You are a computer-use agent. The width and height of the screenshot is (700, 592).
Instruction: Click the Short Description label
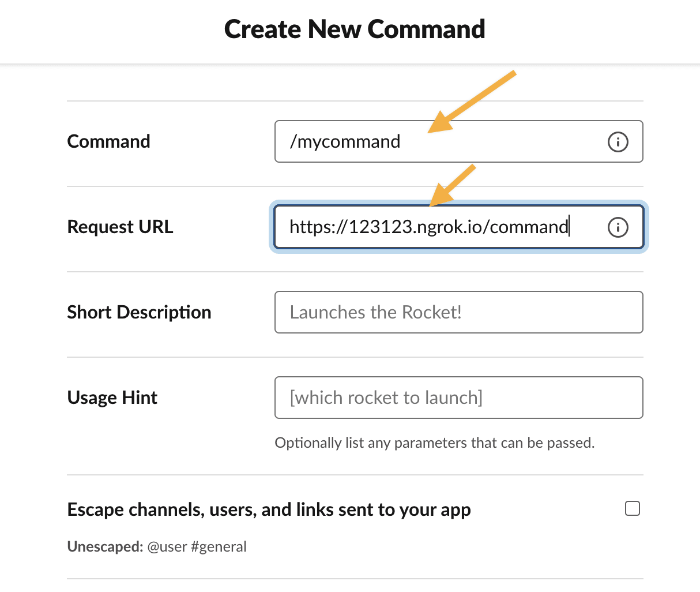[x=139, y=312]
